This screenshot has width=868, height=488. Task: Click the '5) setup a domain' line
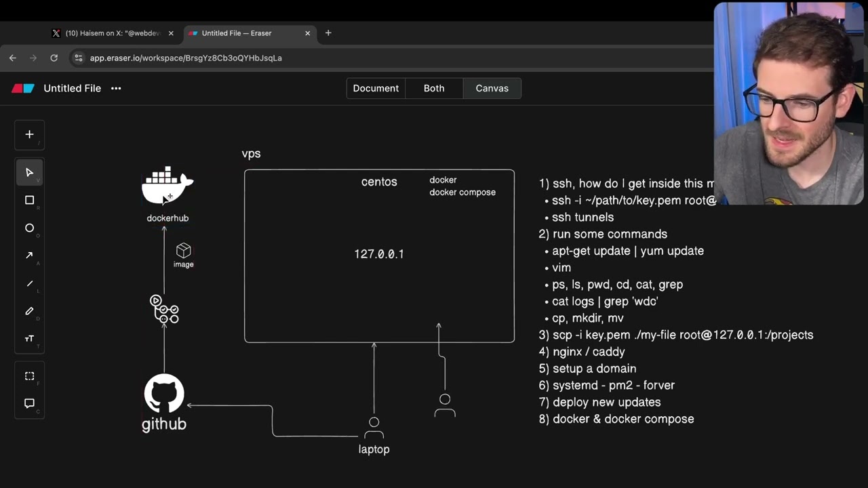tap(587, 369)
